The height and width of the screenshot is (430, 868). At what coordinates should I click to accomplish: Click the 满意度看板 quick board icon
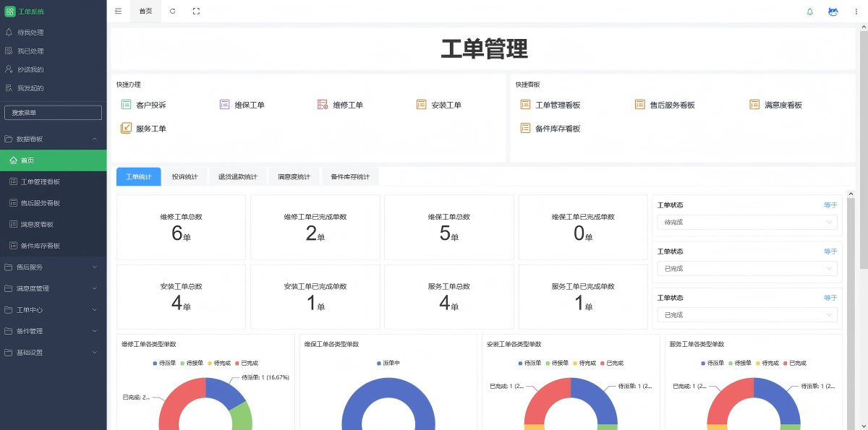point(754,105)
